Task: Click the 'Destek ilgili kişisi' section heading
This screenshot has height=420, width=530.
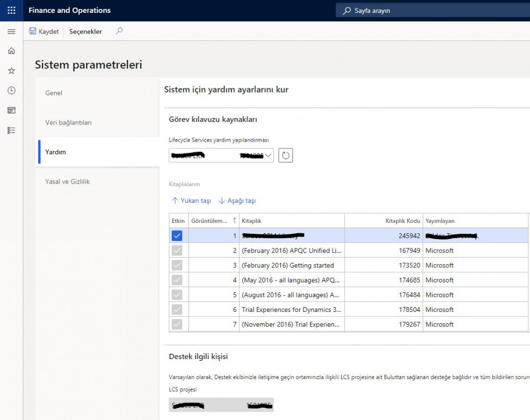Action: (198, 356)
